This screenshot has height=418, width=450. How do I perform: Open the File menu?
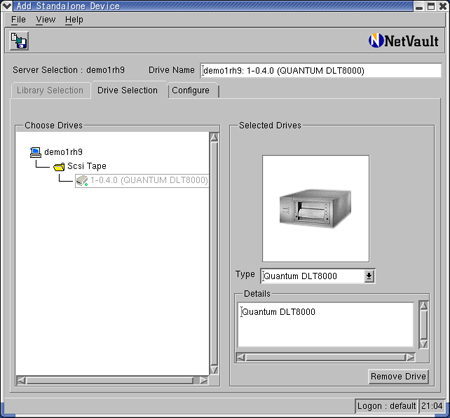(18, 20)
